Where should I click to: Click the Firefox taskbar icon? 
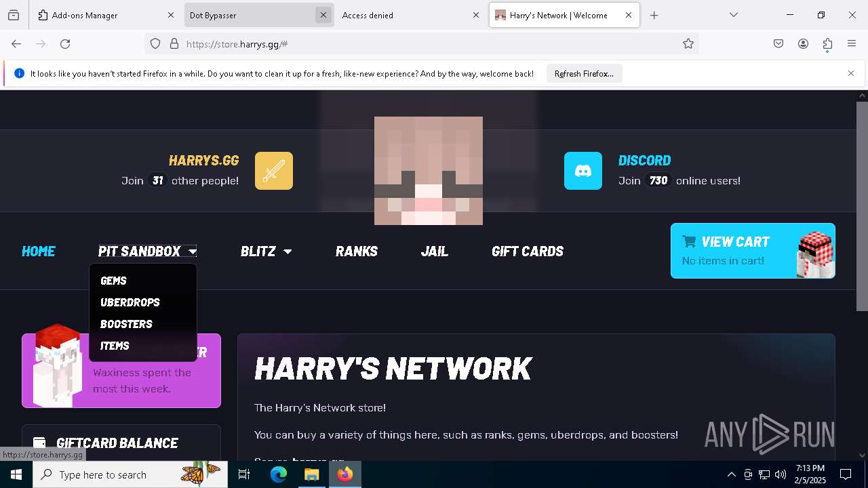(345, 474)
